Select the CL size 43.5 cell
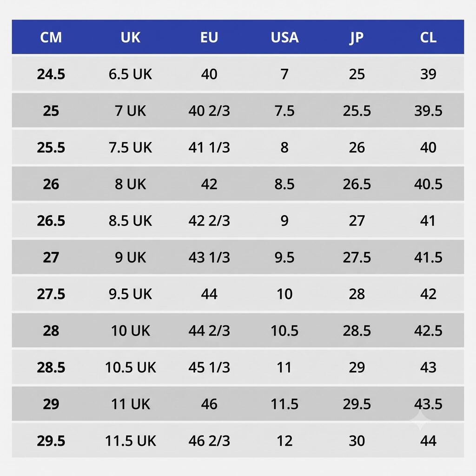Viewport: 476px width, 476px height. 428,404
